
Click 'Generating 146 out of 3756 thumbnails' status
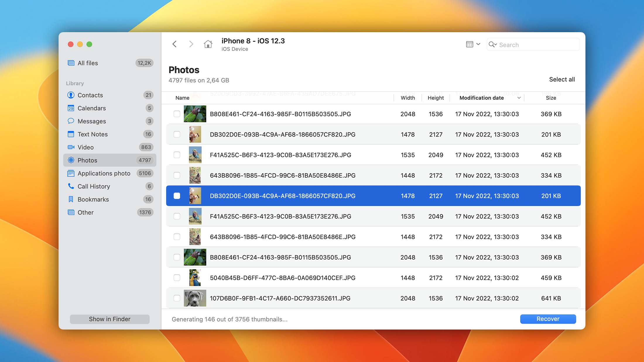(x=229, y=319)
